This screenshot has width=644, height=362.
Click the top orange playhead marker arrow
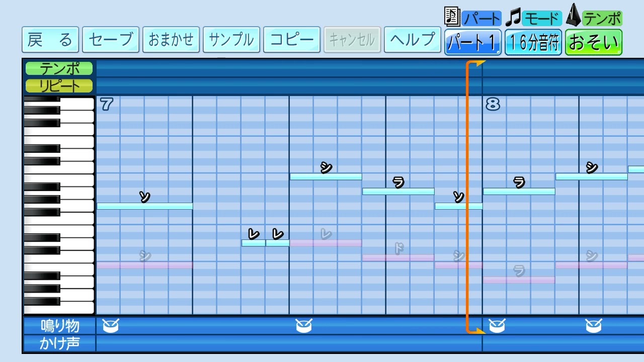480,63
